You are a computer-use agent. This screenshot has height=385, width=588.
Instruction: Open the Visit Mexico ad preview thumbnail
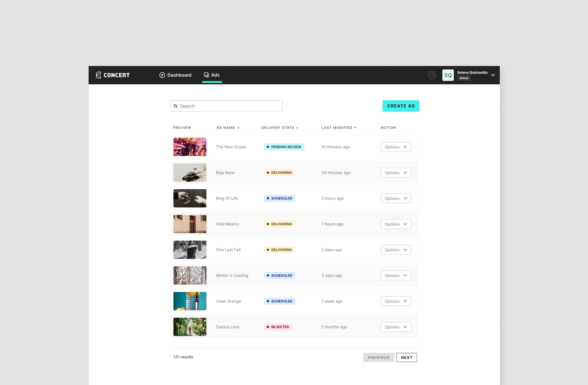[x=190, y=224]
